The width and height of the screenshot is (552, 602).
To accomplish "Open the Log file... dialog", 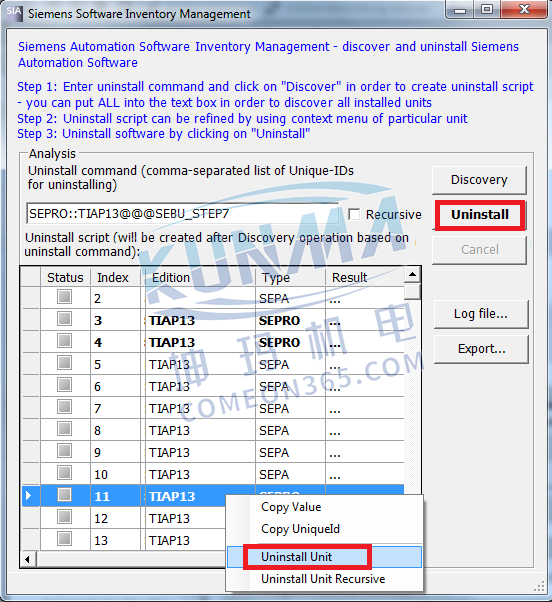I will tap(481, 314).
